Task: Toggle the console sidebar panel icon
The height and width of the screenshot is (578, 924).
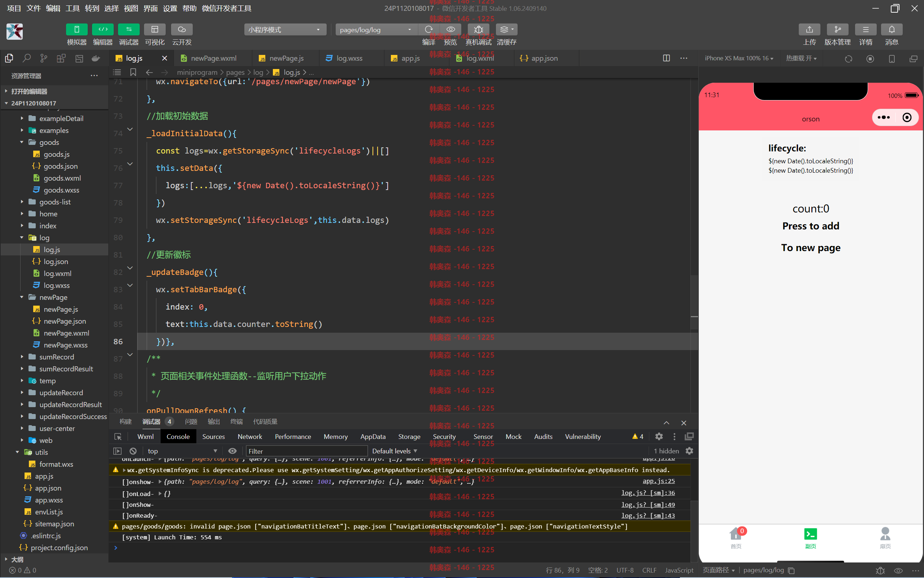Action: coord(118,451)
